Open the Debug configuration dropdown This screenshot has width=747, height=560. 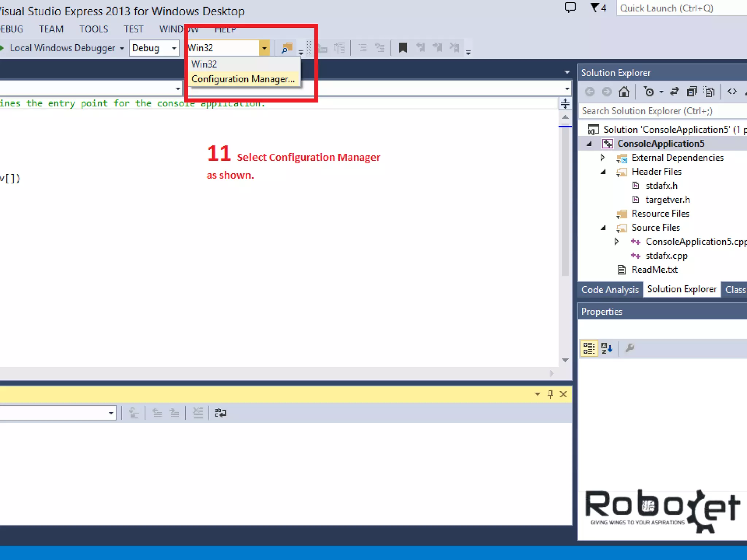tap(174, 48)
